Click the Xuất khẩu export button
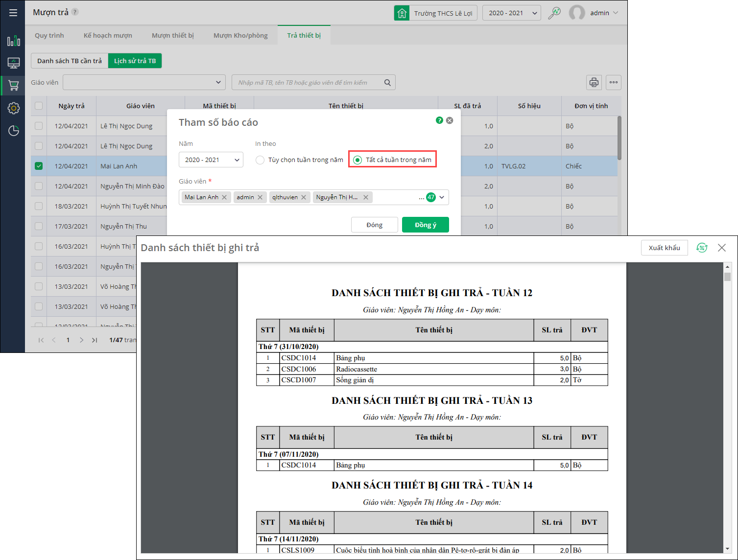The height and width of the screenshot is (560, 738). 665,248
